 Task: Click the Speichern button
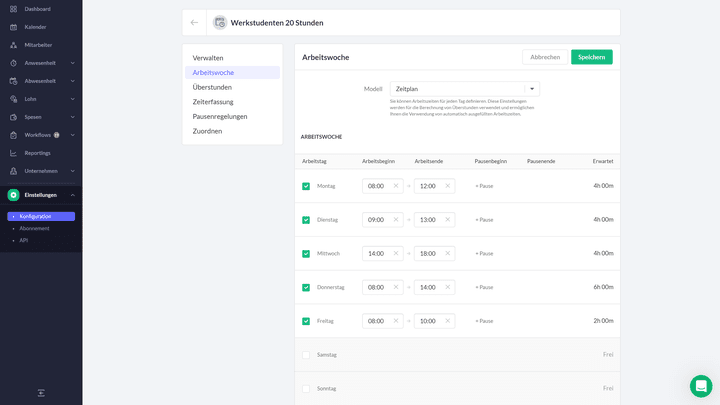591,57
